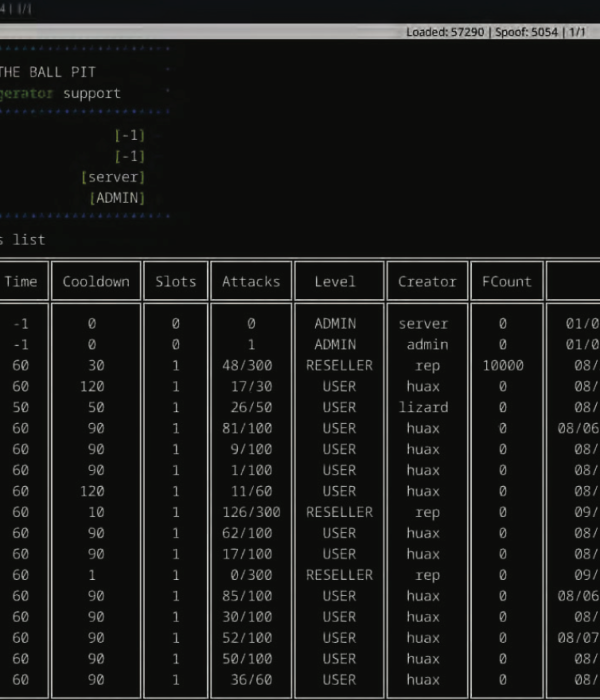Viewport: 600px width, 700px height.
Task: Select the Creator column header
Action: pos(427,281)
